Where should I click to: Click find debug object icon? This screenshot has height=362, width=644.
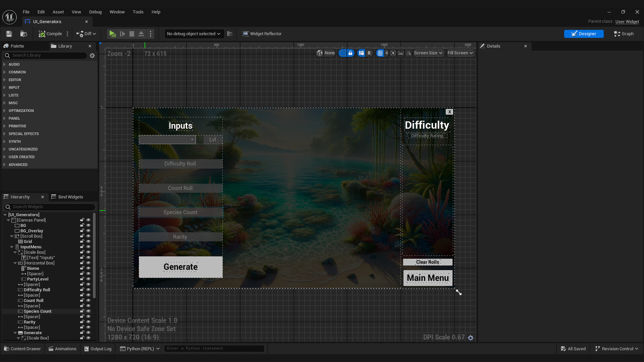(x=230, y=34)
